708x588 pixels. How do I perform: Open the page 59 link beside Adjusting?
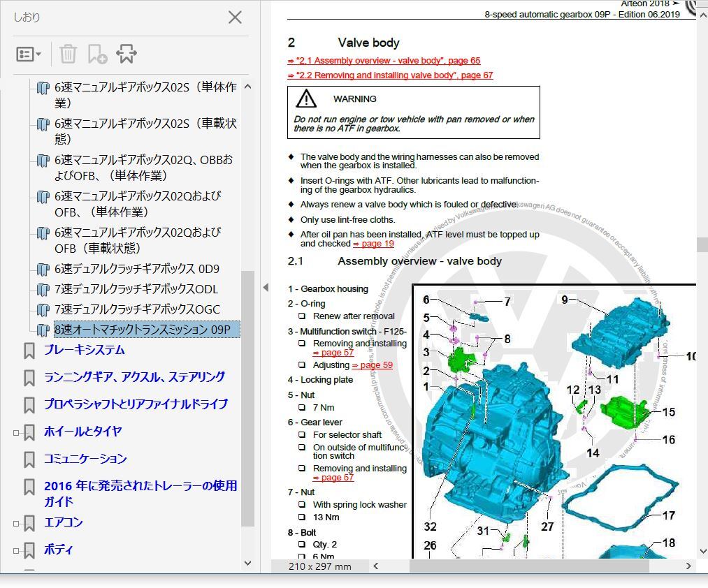point(372,365)
